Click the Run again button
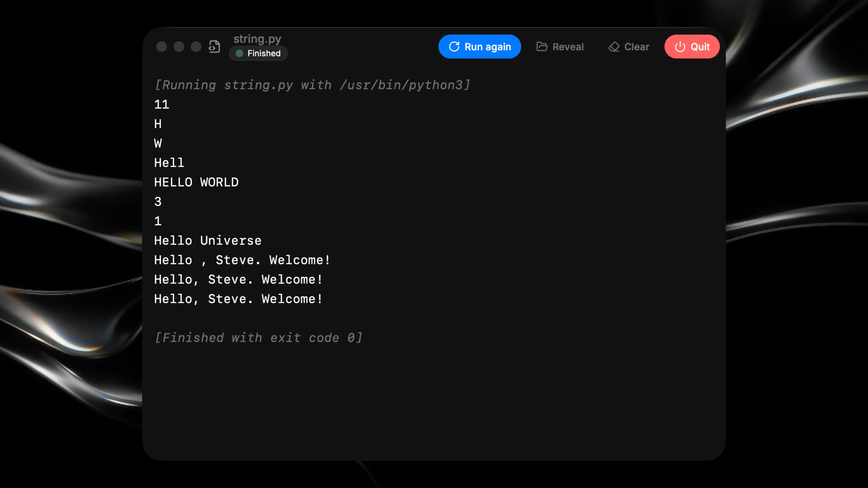Viewport: 868px width, 488px height. (480, 46)
